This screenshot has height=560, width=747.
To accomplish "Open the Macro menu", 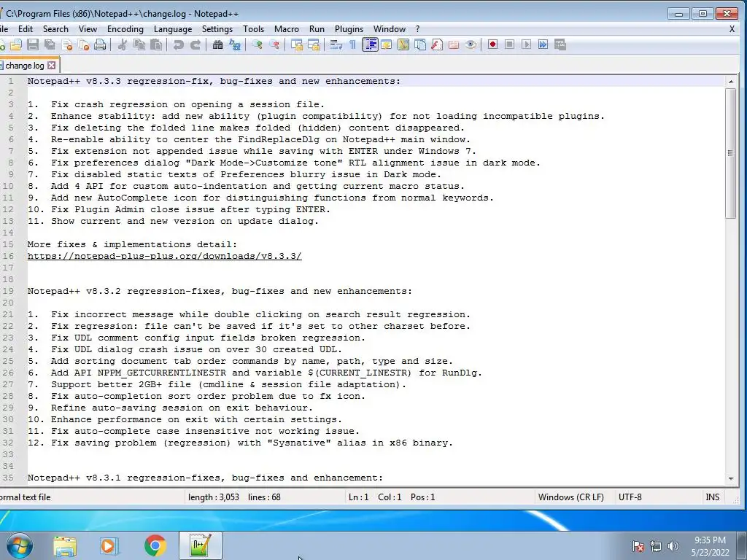I will click(286, 29).
